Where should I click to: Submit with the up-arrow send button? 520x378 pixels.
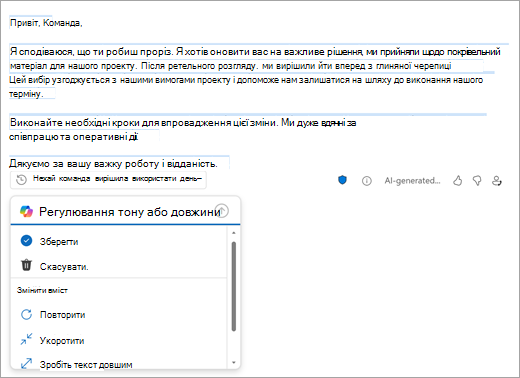pos(222,211)
